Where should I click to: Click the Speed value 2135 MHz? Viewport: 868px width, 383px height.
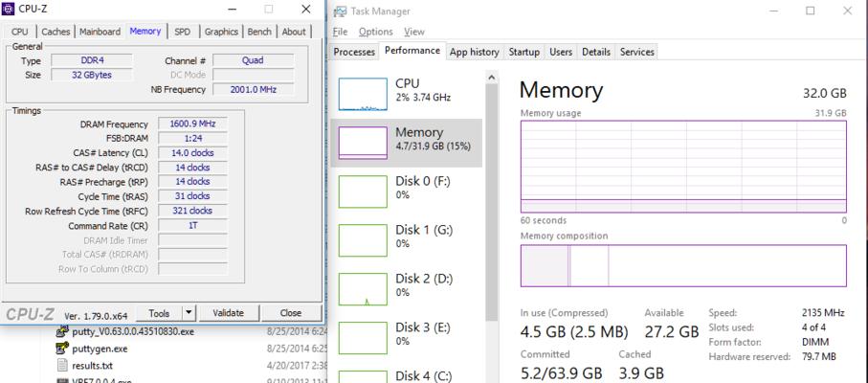(x=823, y=313)
